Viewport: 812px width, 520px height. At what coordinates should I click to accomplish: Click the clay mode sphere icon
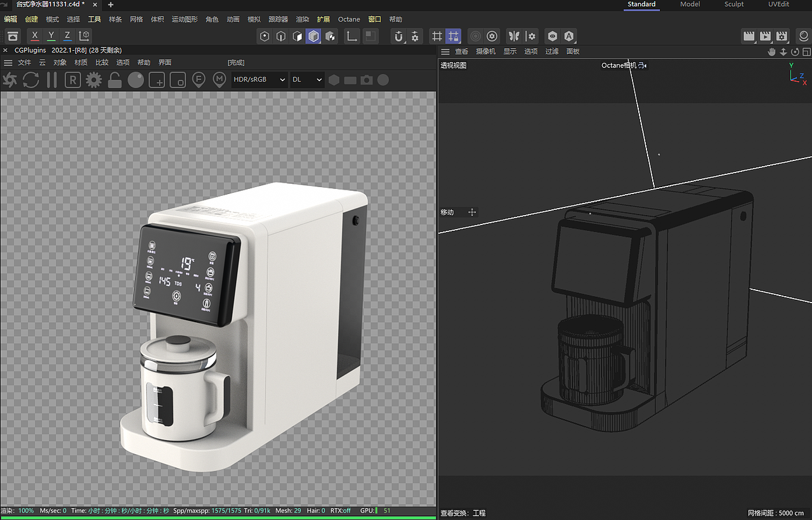pyautogui.click(x=136, y=80)
